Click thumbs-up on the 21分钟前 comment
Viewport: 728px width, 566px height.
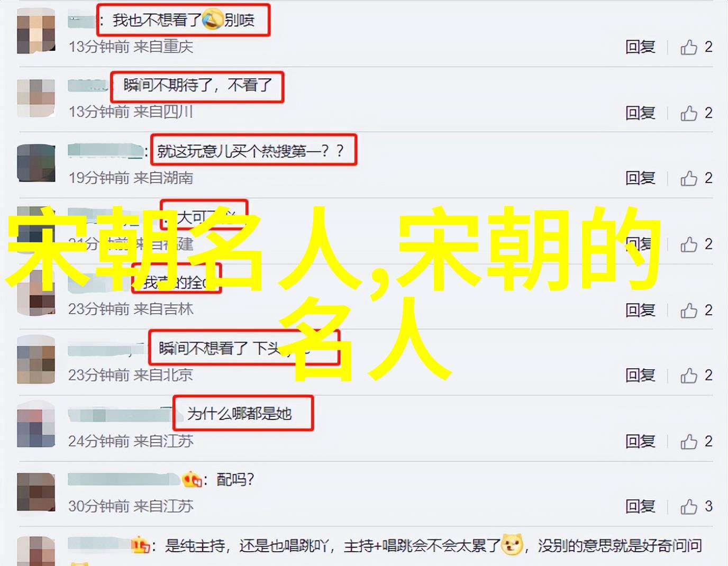click(x=689, y=244)
